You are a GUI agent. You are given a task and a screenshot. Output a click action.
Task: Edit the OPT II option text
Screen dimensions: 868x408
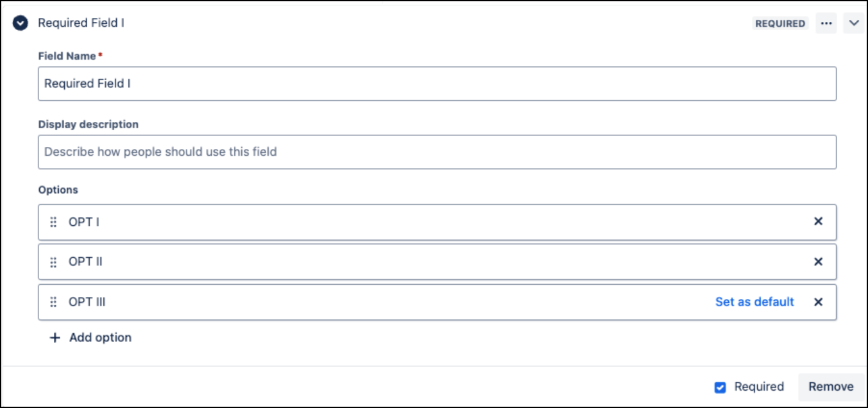pyautogui.click(x=85, y=262)
